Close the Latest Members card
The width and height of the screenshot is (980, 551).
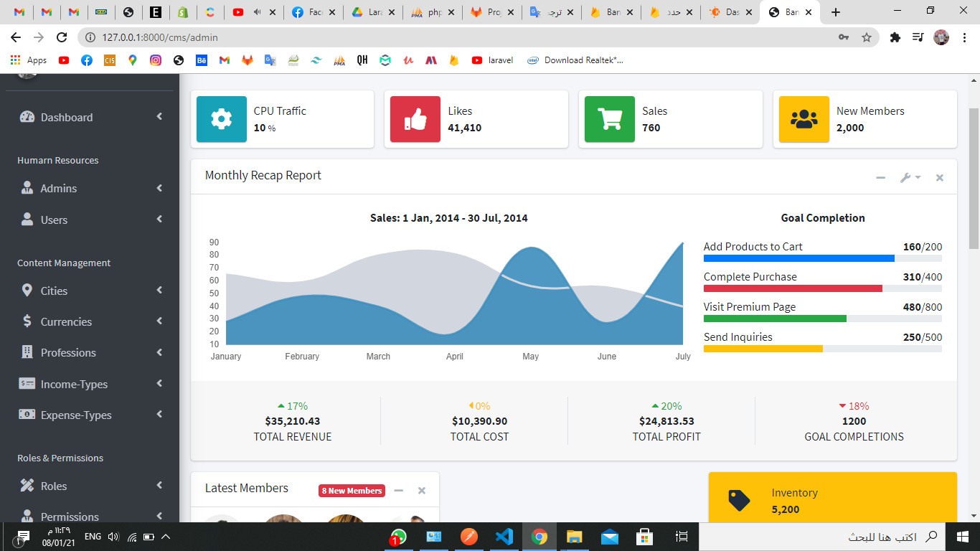pyautogui.click(x=422, y=491)
